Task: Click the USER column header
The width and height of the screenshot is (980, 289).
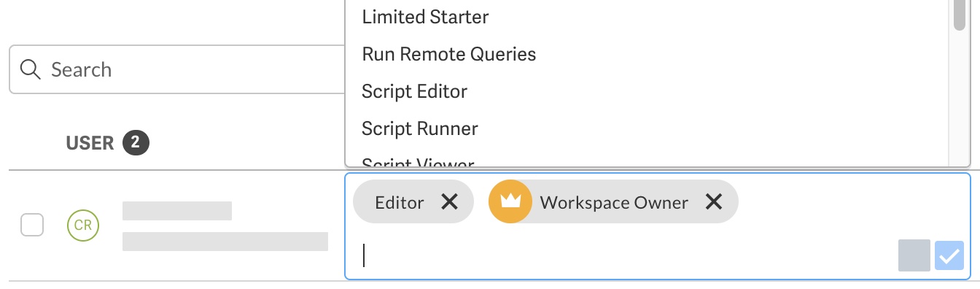Action: 90,143
